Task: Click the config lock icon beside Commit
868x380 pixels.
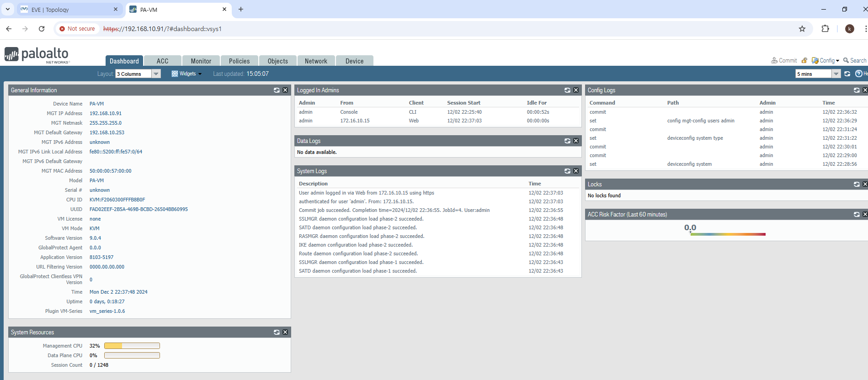Action: pyautogui.click(x=804, y=60)
